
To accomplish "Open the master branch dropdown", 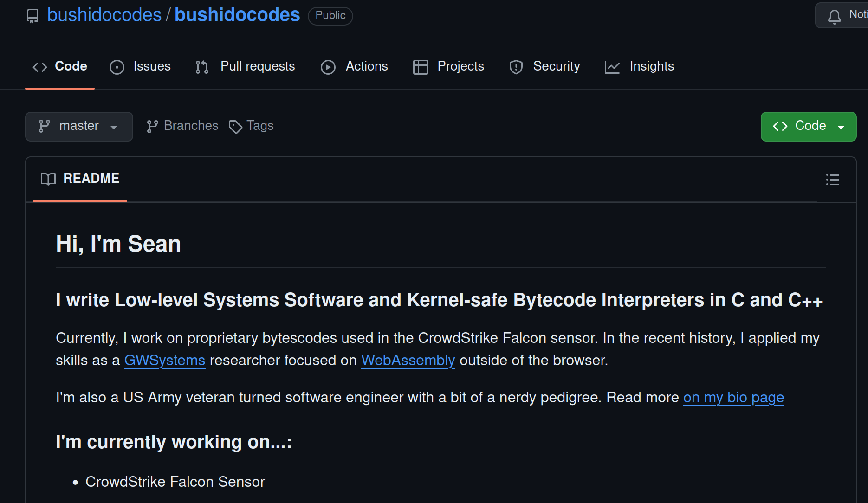I will point(79,126).
